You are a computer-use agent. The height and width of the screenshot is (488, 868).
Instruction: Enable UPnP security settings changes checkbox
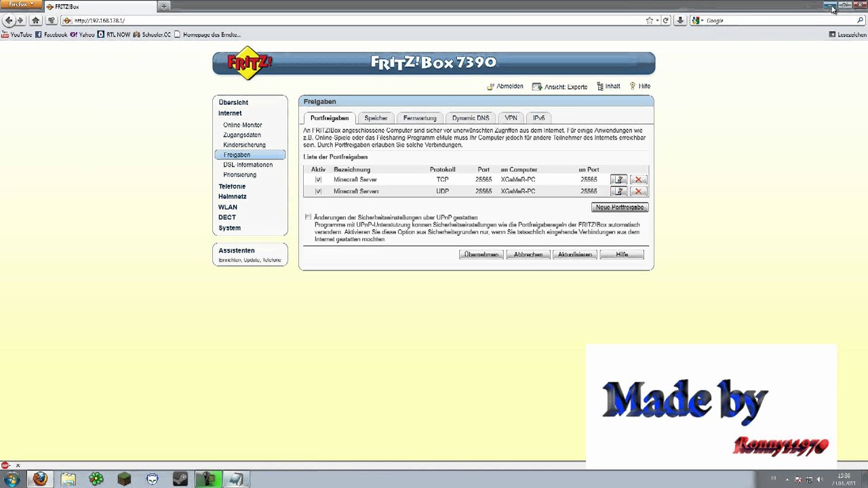[308, 217]
